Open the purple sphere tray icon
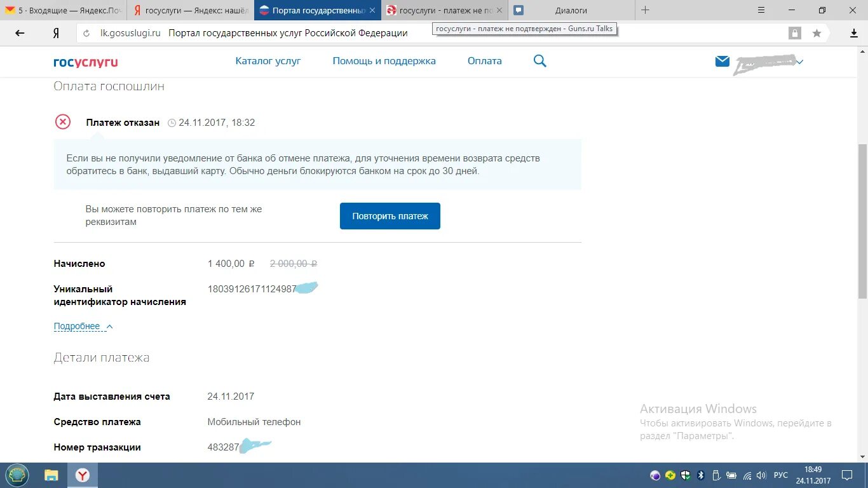This screenshot has height=488, width=868. (655, 475)
